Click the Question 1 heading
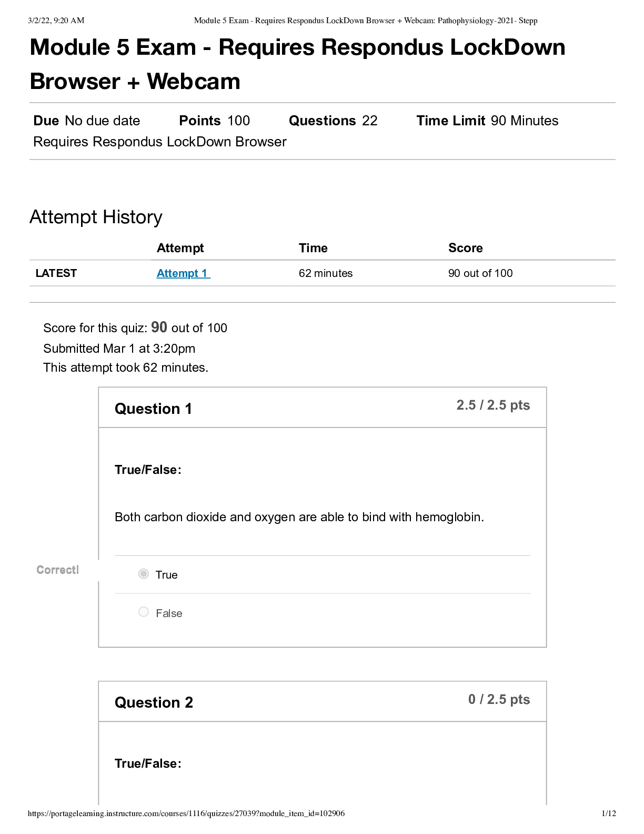The width and height of the screenshot is (644, 834). [x=153, y=409]
